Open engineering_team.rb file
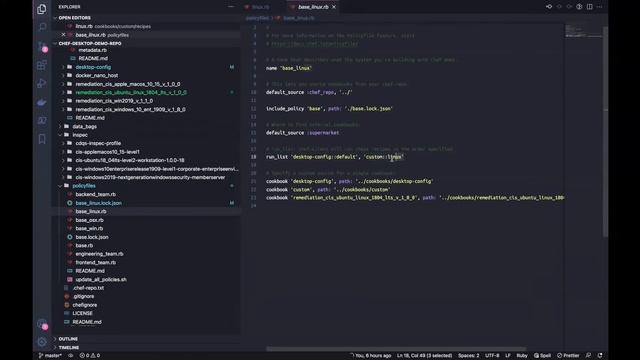Viewport: 640px width, 360px height. [x=99, y=254]
